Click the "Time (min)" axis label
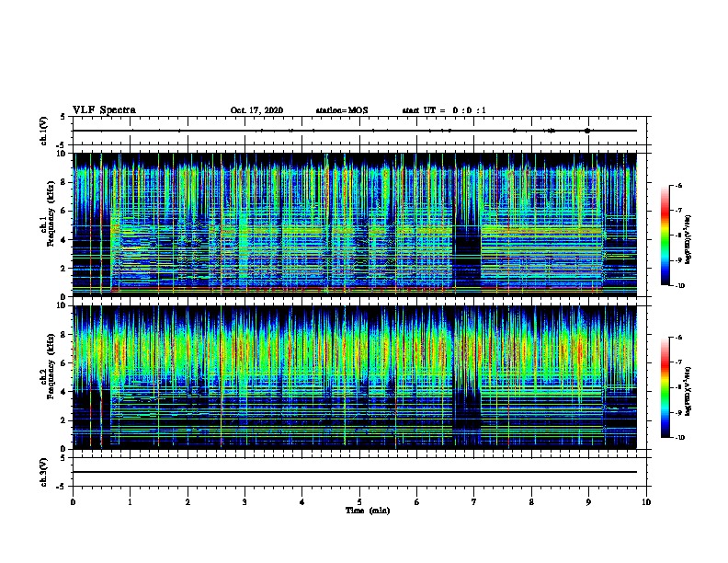 click(368, 511)
